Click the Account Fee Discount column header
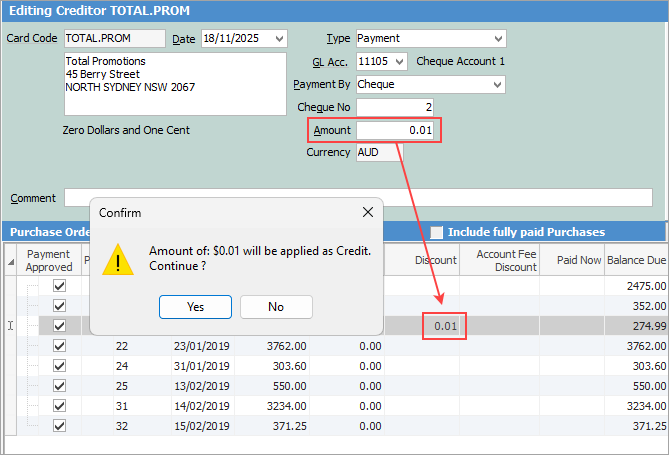The width and height of the screenshot is (669, 455). pyautogui.click(x=500, y=260)
